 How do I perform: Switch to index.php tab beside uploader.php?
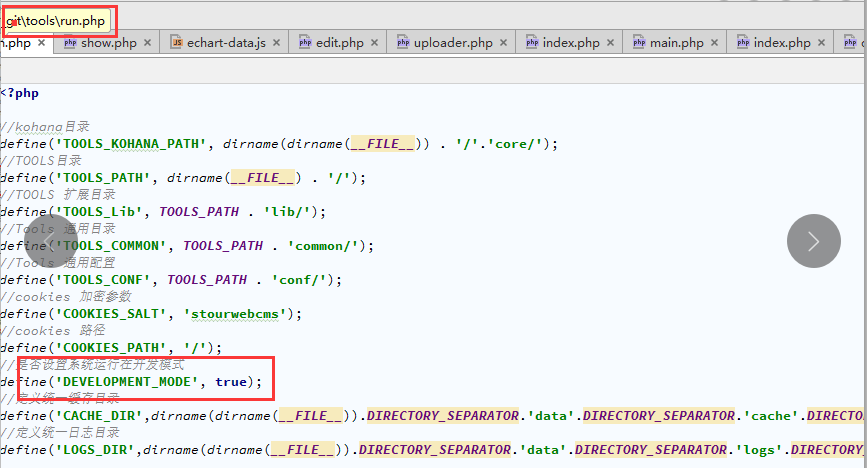tap(570, 43)
